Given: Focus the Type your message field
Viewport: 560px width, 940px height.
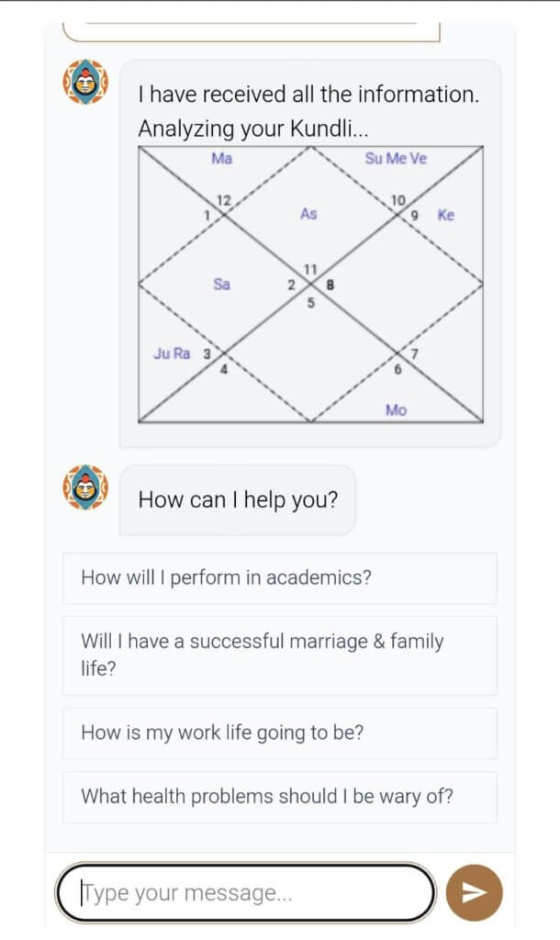Looking at the screenshot, I should [x=246, y=892].
